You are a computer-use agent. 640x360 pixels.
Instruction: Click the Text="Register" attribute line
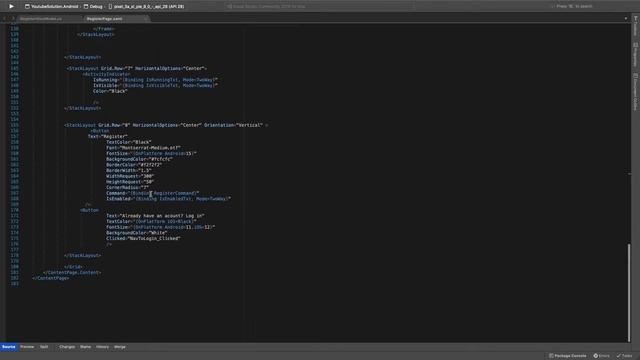click(x=108, y=136)
